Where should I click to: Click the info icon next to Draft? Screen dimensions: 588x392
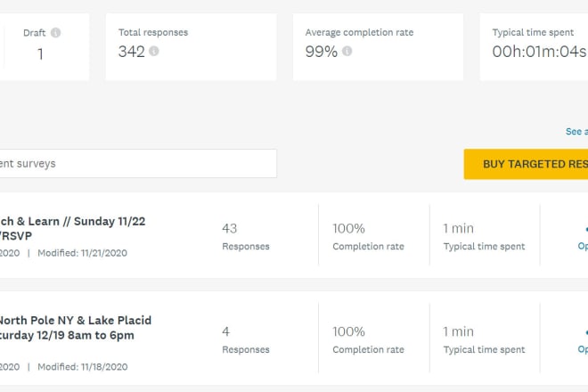55,33
